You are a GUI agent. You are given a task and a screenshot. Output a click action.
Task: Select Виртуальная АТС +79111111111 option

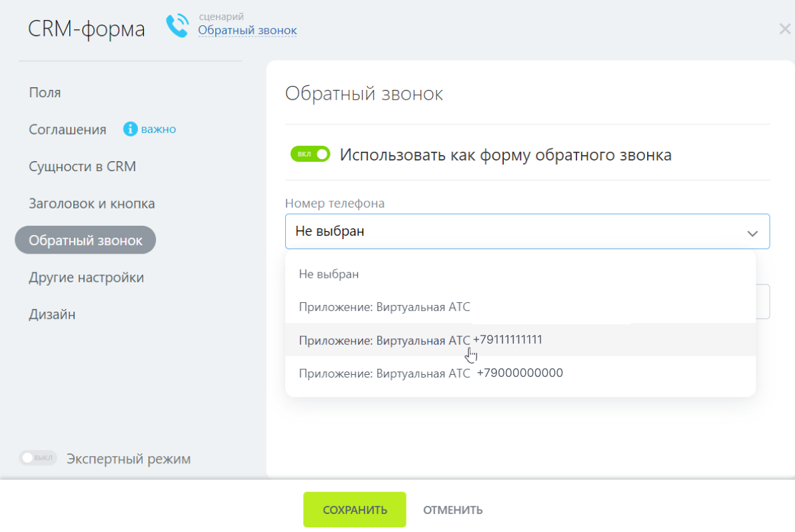420,340
